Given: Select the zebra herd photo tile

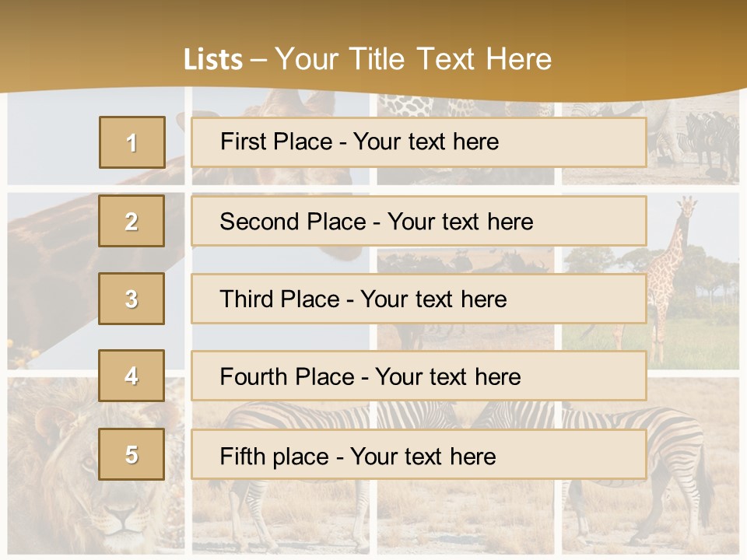Looking at the screenshot, I should tap(651, 139).
